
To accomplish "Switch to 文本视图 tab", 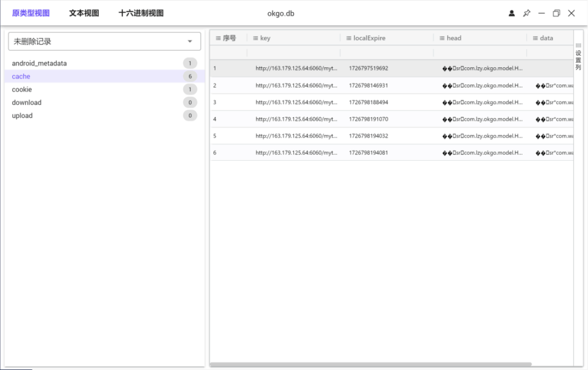I will (84, 13).
